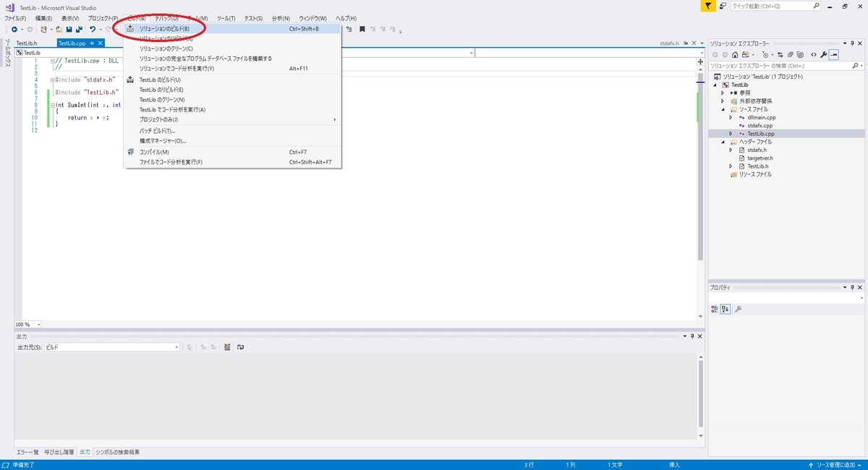
Task: Choose TestLib でコード分析を実行 menu item
Action: click(232, 110)
